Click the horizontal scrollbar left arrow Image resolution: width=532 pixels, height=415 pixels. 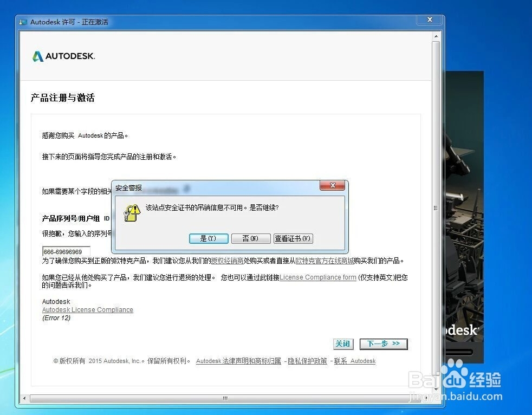tap(24, 398)
